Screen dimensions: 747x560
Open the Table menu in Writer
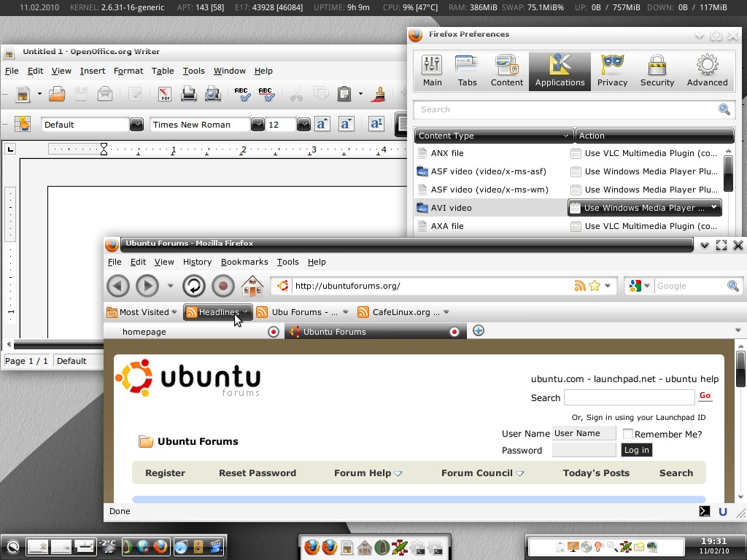point(163,71)
